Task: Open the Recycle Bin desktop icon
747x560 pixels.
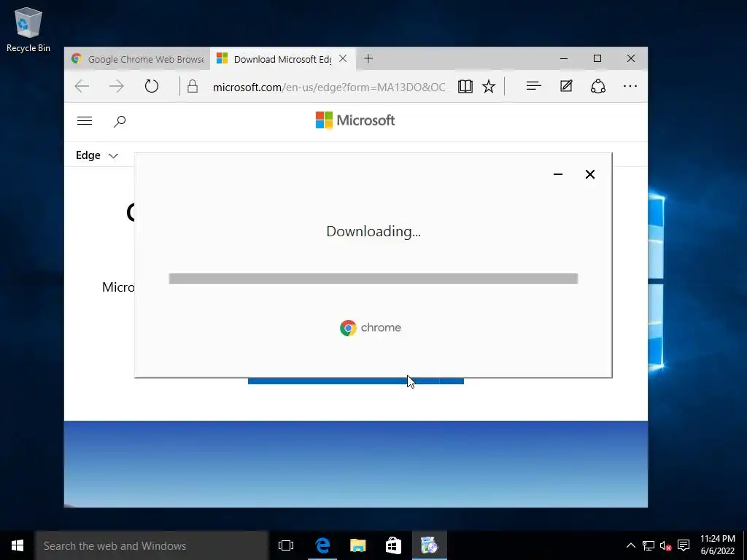Action: 28,30
